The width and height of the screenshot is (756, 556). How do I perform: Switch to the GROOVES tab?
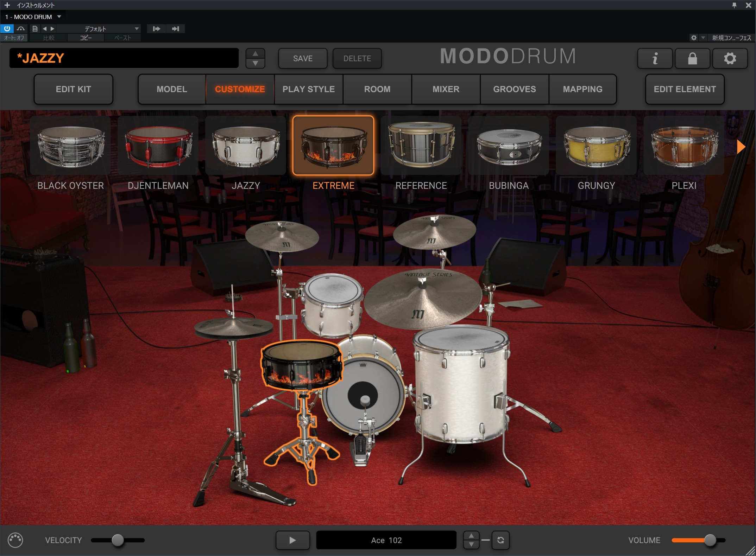click(515, 89)
